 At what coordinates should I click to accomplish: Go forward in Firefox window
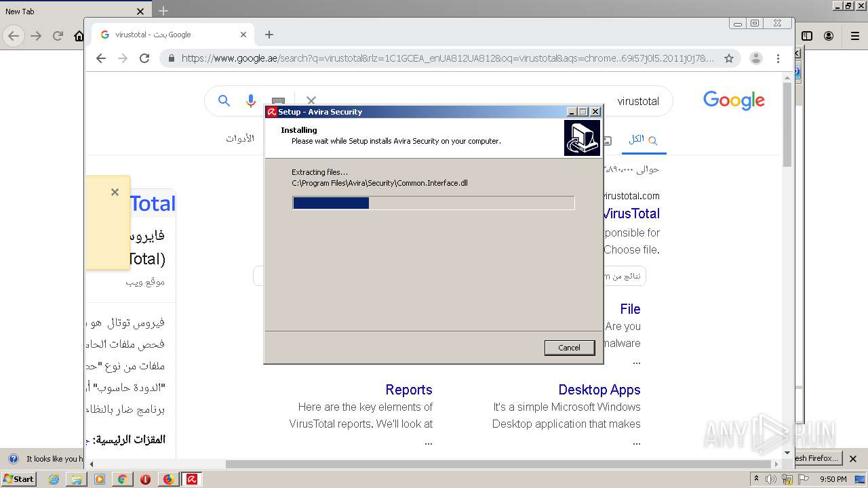click(x=36, y=36)
